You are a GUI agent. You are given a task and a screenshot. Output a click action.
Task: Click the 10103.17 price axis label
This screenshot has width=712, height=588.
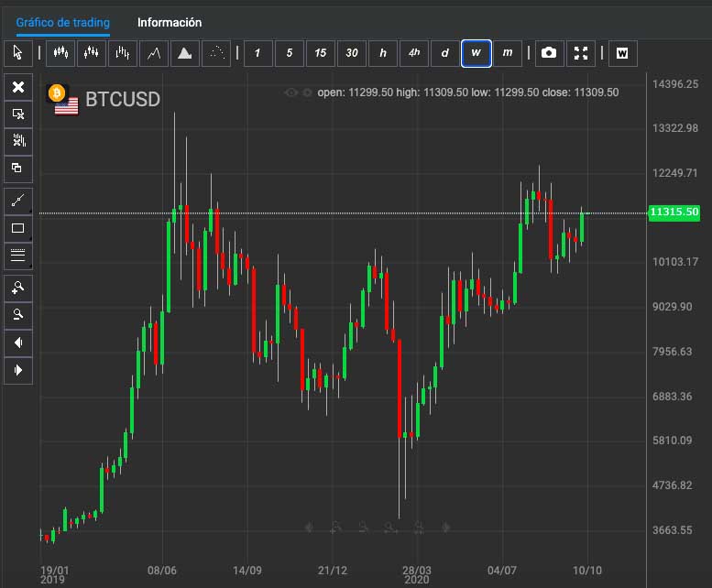(x=675, y=262)
